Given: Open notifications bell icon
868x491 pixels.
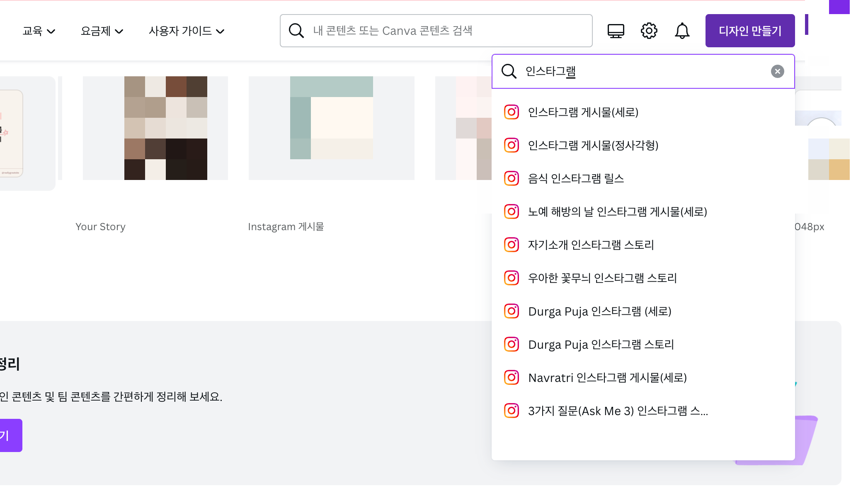Looking at the screenshot, I should click(x=682, y=31).
